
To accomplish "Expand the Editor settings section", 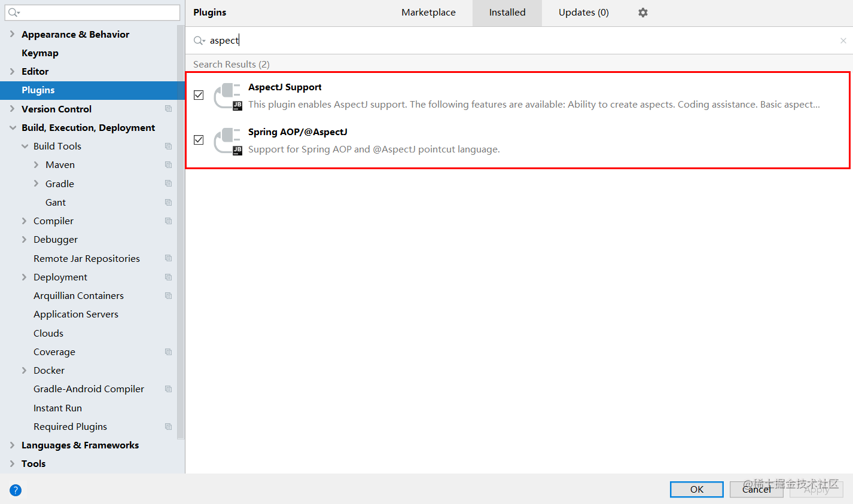I will [x=12, y=71].
